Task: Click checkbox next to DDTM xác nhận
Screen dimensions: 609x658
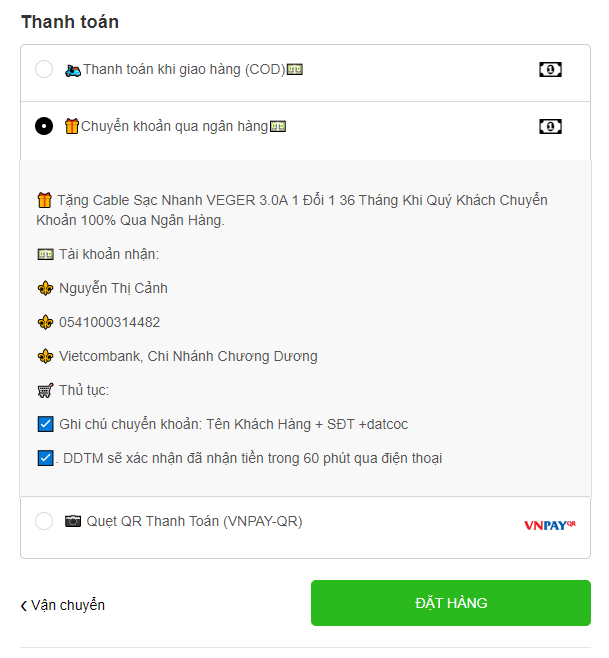Action: pyautogui.click(x=45, y=458)
